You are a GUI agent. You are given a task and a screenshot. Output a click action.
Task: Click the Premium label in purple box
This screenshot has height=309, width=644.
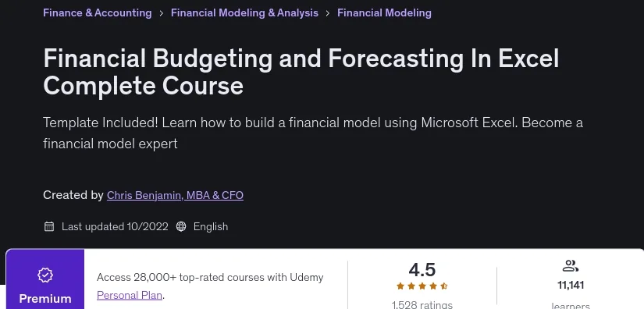coord(45,298)
